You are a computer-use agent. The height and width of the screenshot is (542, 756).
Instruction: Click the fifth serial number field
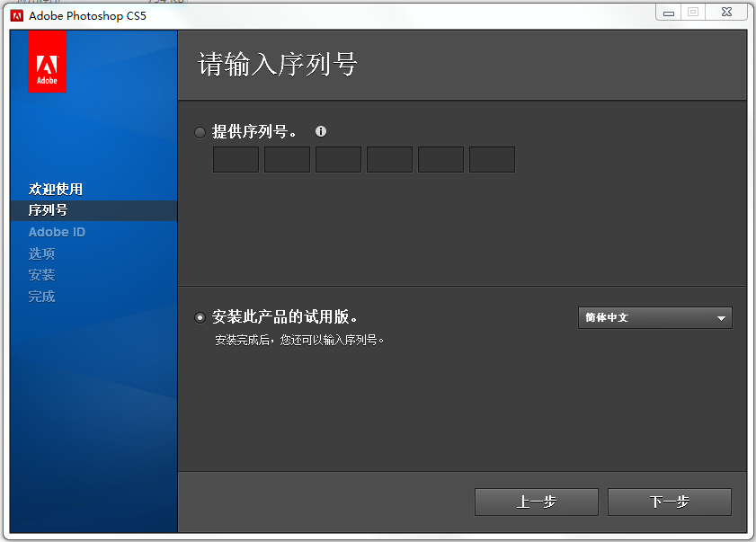tap(440, 160)
